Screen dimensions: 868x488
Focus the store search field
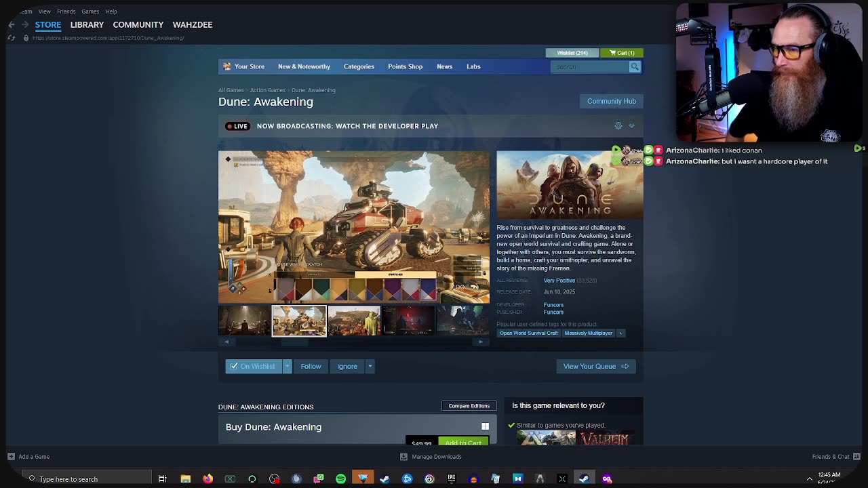(x=590, y=66)
